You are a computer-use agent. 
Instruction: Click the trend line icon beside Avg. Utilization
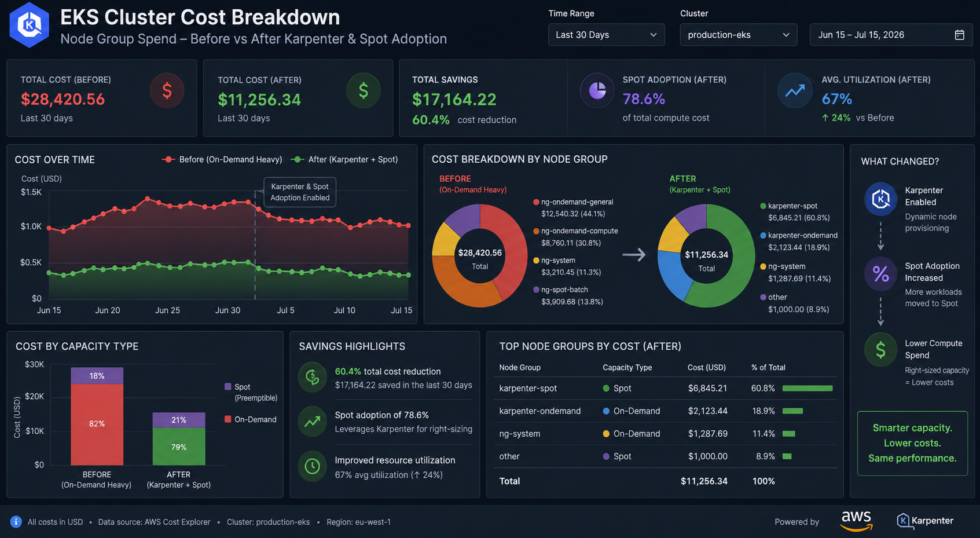795,91
